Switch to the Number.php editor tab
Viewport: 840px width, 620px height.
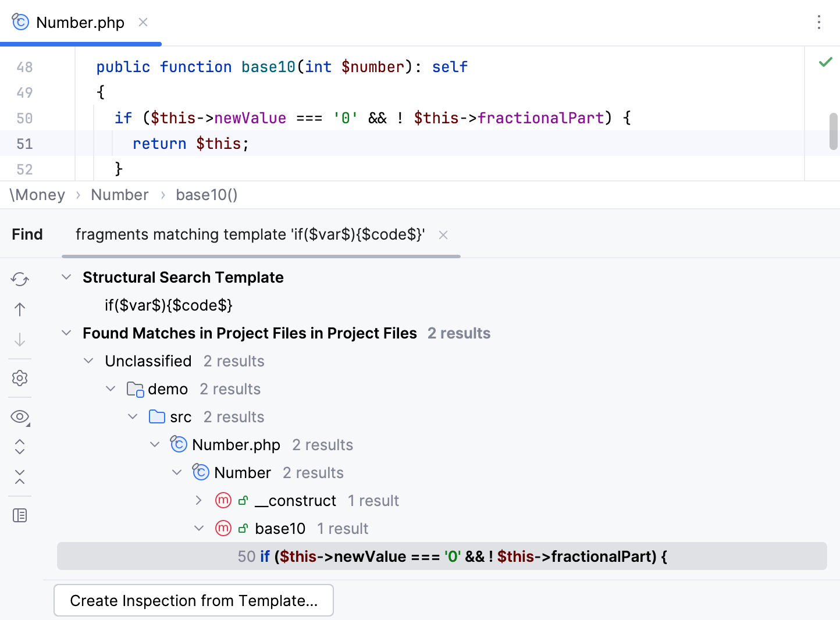point(80,22)
